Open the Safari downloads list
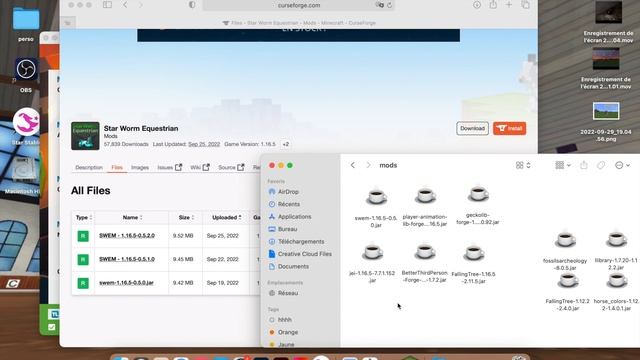Image resolution: width=640 pixels, height=360 pixels. 477,5
